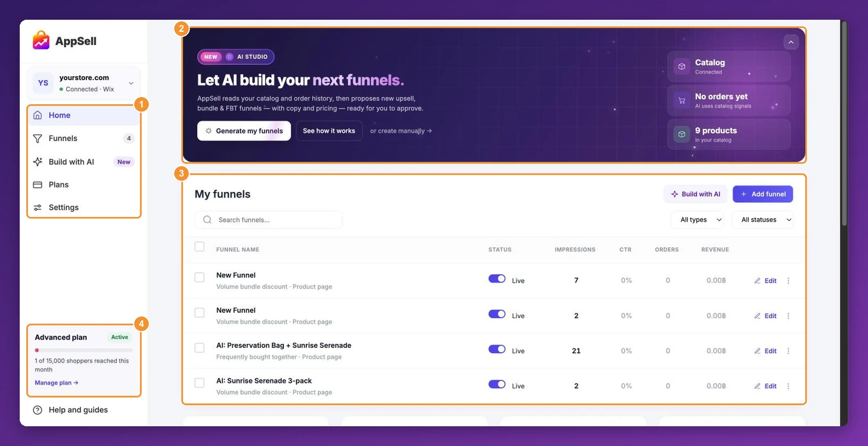
Task: Follow the Manage plan link
Action: click(56, 383)
